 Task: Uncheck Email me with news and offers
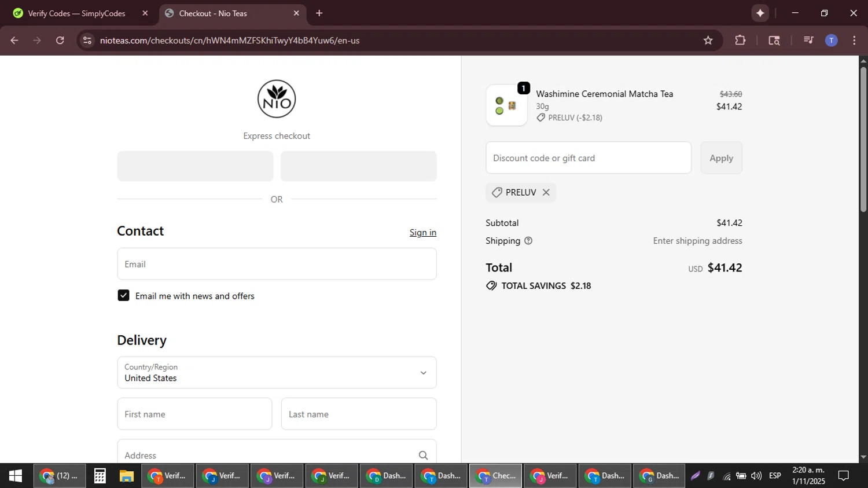coord(123,295)
